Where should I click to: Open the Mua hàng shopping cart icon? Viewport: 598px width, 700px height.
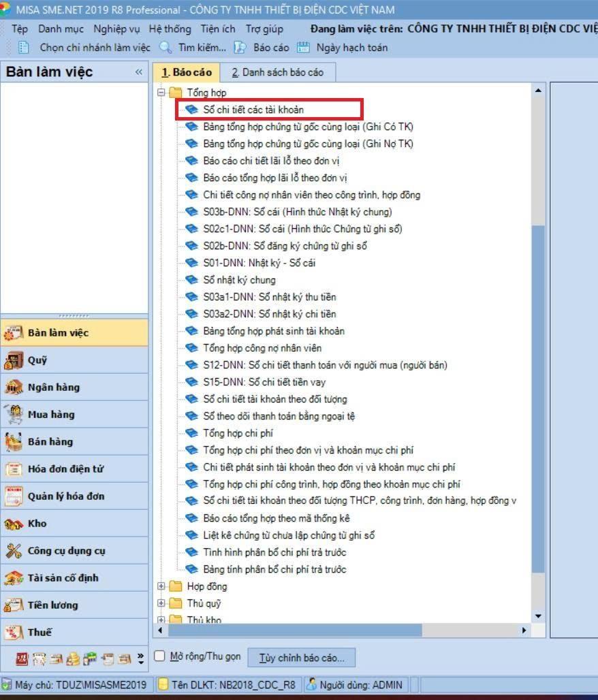pyautogui.click(x=14, y=415)
